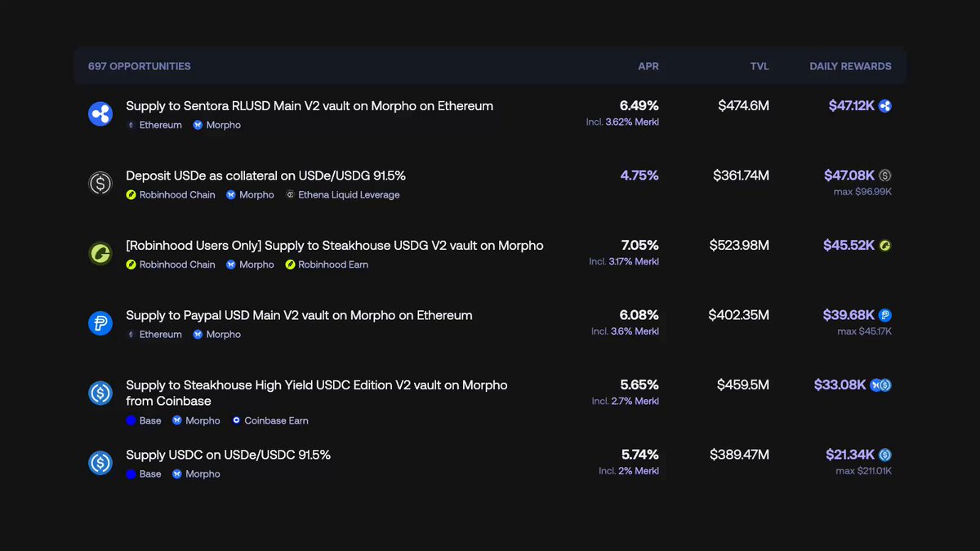Click the max $96.99K rewards note

click(x=862, y=192)
